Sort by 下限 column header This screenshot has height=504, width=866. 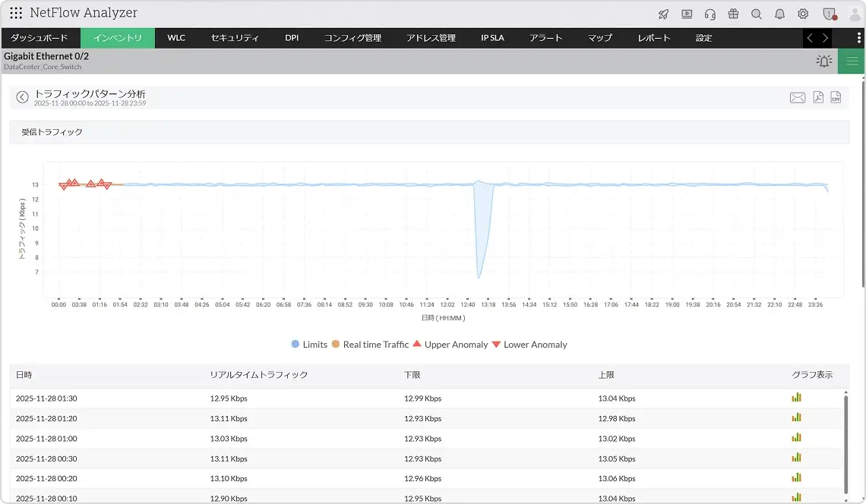tap(412, 375)
